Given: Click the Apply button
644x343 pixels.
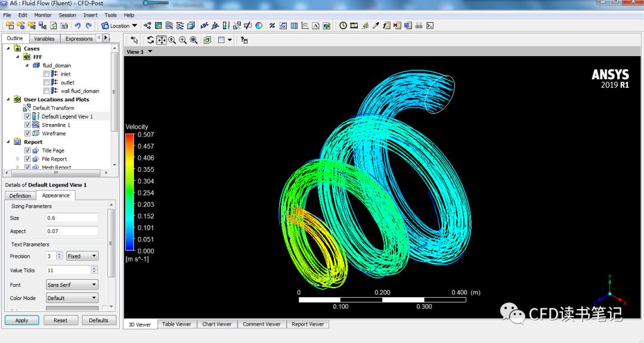Looking at the screenshot, I should 21,320.
